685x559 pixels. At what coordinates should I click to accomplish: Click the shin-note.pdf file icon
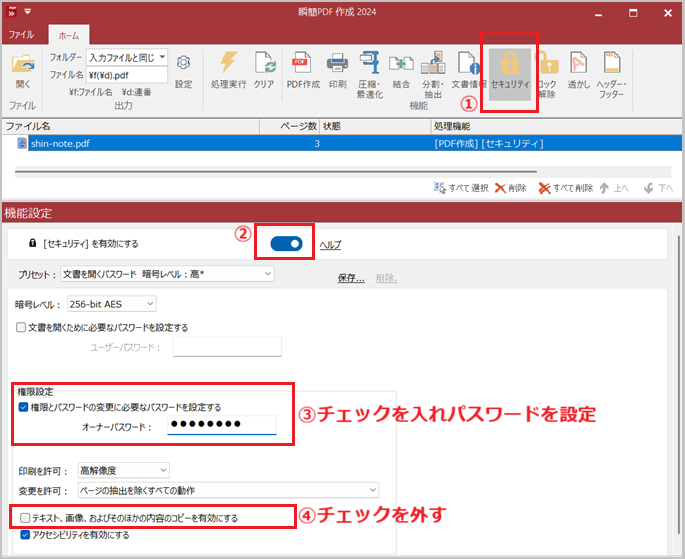pyautogui.click(x=21, y=143)
